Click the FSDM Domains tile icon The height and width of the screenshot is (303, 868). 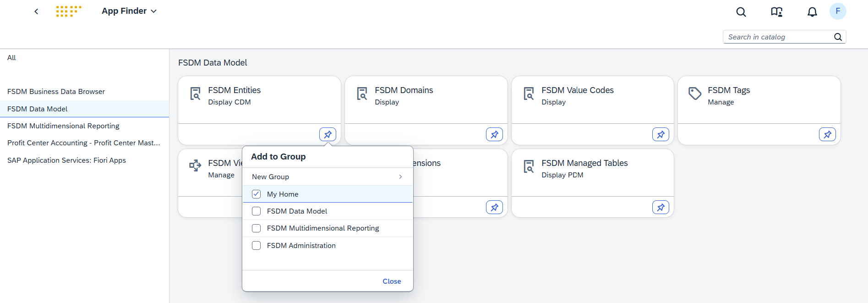tap(362, 94)
